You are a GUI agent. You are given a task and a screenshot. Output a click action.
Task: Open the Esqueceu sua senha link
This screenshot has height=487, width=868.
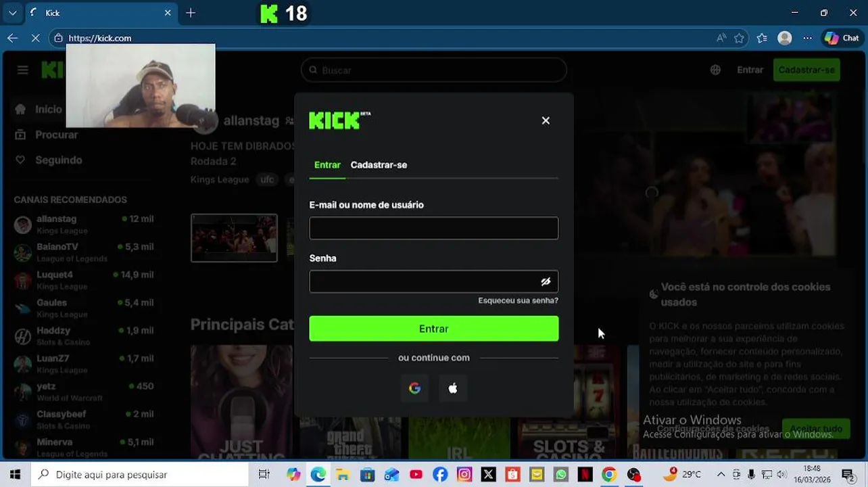518,300
